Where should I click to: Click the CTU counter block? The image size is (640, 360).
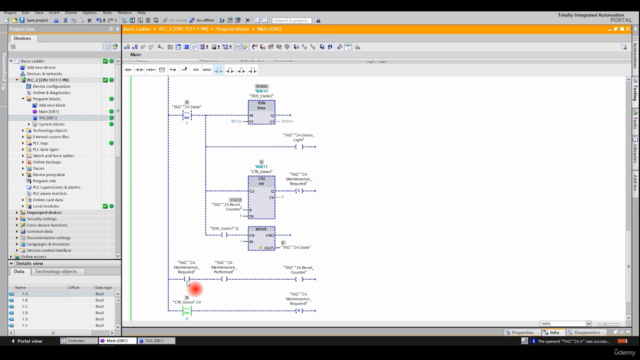click(261, 198)
